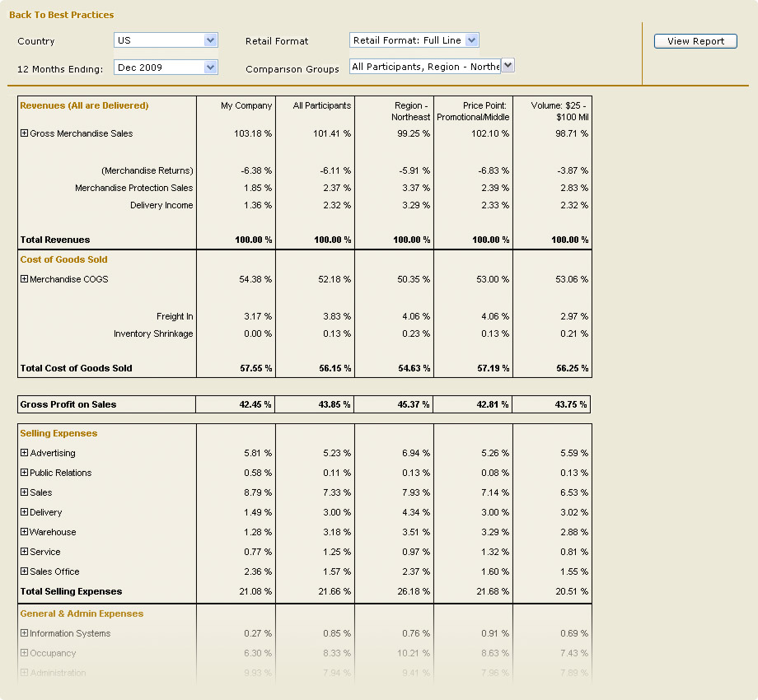Expand Sales Office plus icon
The width and height of the screenshot is (758, 700).
(x=25, y=572)
